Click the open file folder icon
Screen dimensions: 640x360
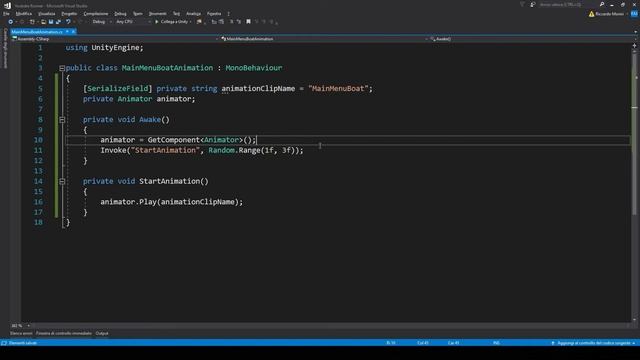[x=43, y=22]
